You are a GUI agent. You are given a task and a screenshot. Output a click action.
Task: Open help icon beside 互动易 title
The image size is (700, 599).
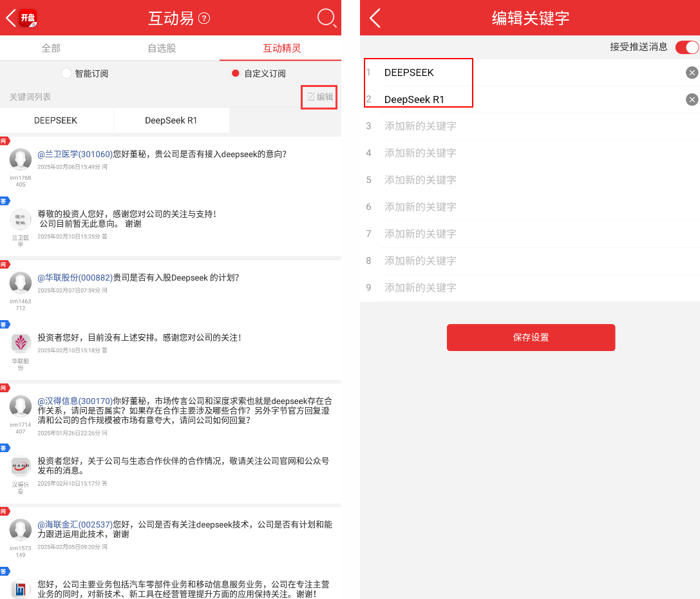coord(204,18)
